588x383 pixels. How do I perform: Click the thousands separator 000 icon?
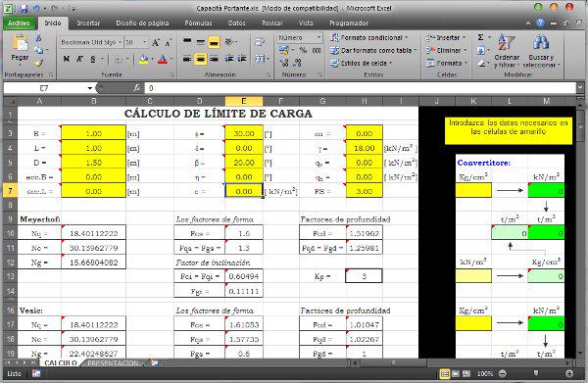tap(317, 50)
